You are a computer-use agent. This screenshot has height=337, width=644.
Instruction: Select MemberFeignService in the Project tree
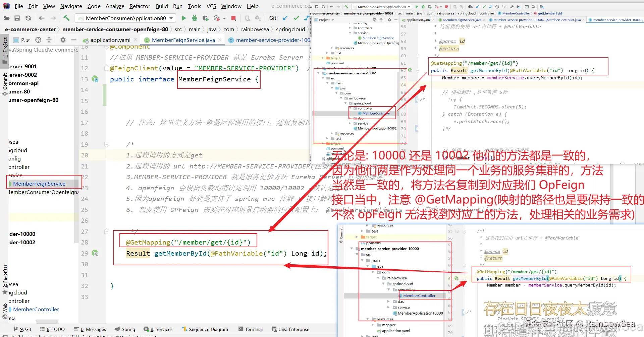[x=39, y=184]
